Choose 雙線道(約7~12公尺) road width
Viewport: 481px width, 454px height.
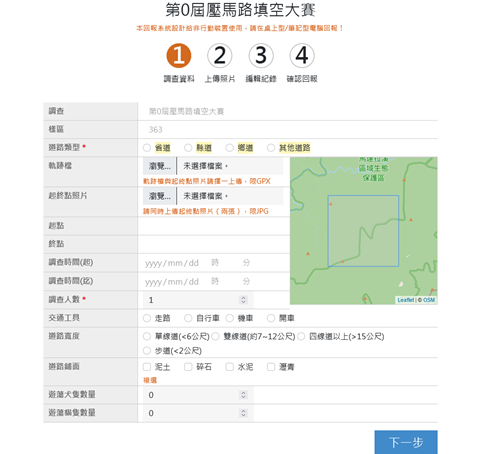click(x=215, y=337)
